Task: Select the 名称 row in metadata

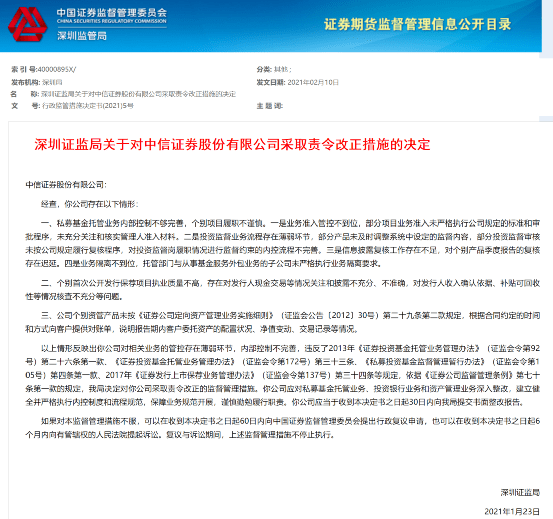Action: click(x=123, y=94)
